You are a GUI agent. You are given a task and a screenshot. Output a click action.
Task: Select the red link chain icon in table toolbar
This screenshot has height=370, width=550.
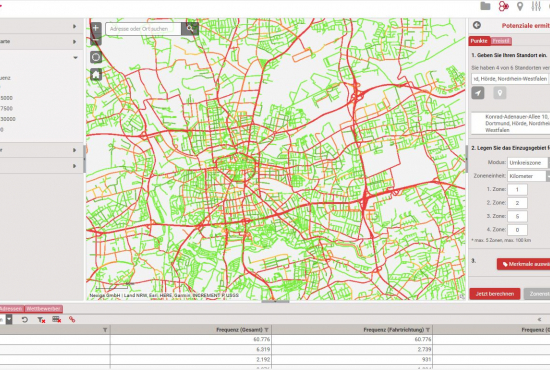click(x=72, y=319)
